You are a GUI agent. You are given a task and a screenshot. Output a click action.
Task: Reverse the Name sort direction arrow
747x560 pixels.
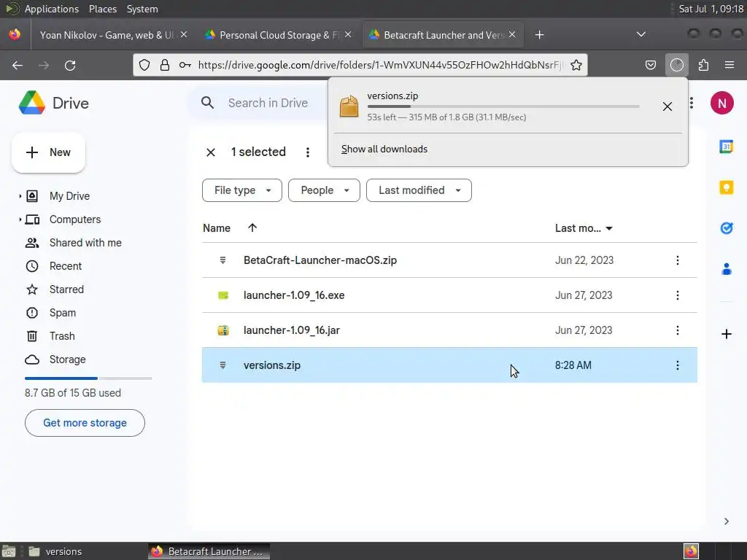(252, 228)
